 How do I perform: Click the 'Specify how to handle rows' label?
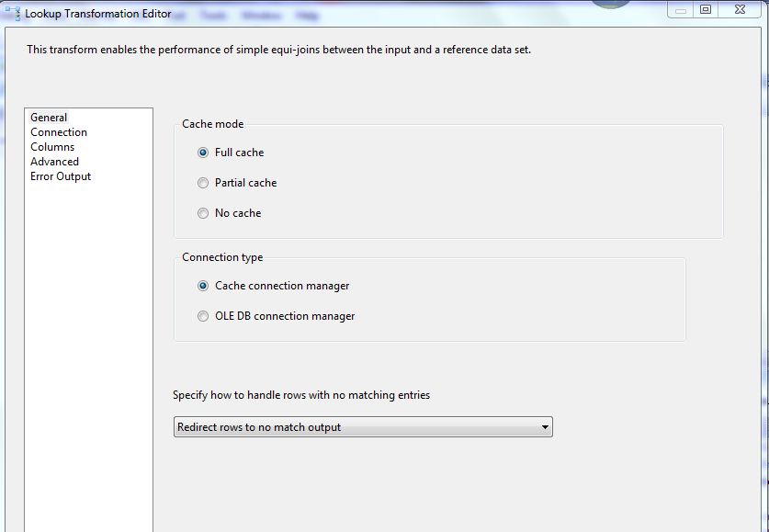[x=301, y=395]
